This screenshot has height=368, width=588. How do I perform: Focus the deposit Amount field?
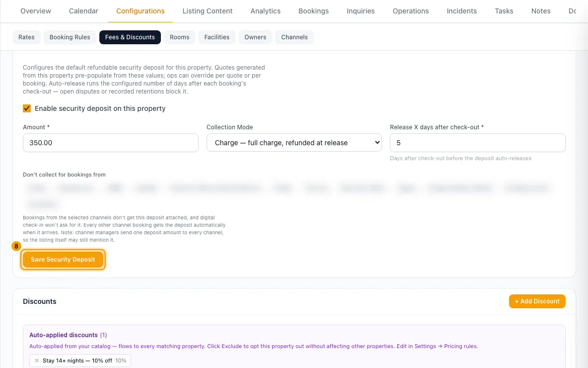111,143
